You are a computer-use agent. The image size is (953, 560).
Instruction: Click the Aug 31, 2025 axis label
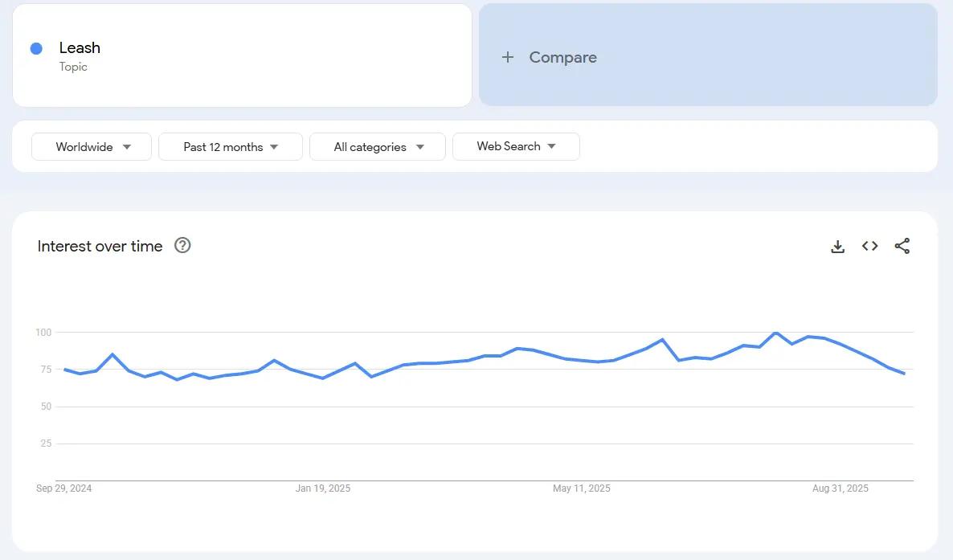[840, 488]
